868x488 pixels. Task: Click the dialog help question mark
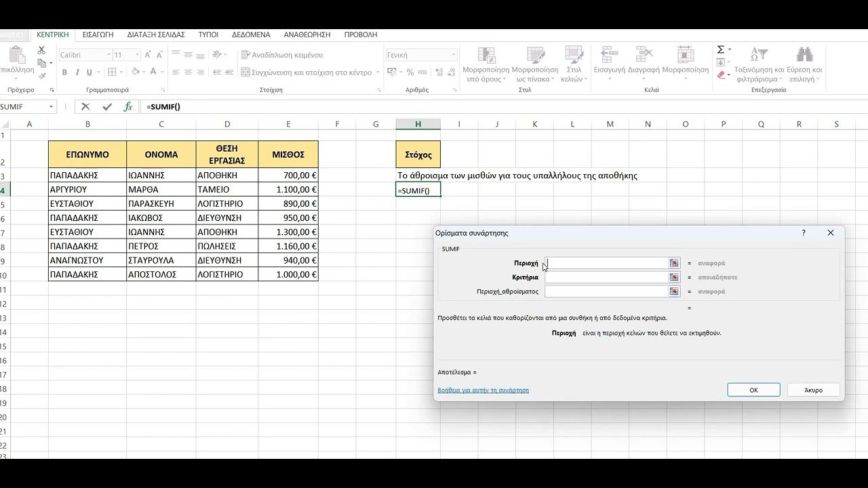pyautogui.click(x=804, y=232)
